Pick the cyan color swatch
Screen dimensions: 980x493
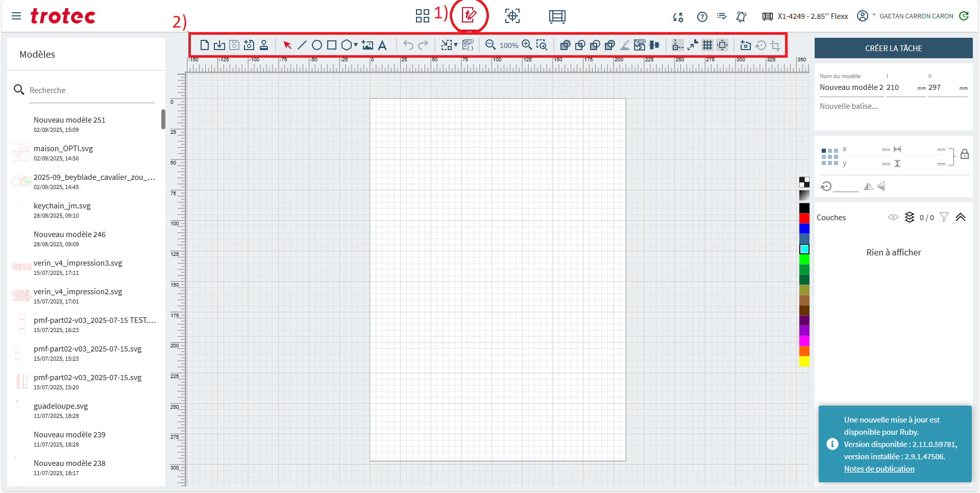click(804, 249)
